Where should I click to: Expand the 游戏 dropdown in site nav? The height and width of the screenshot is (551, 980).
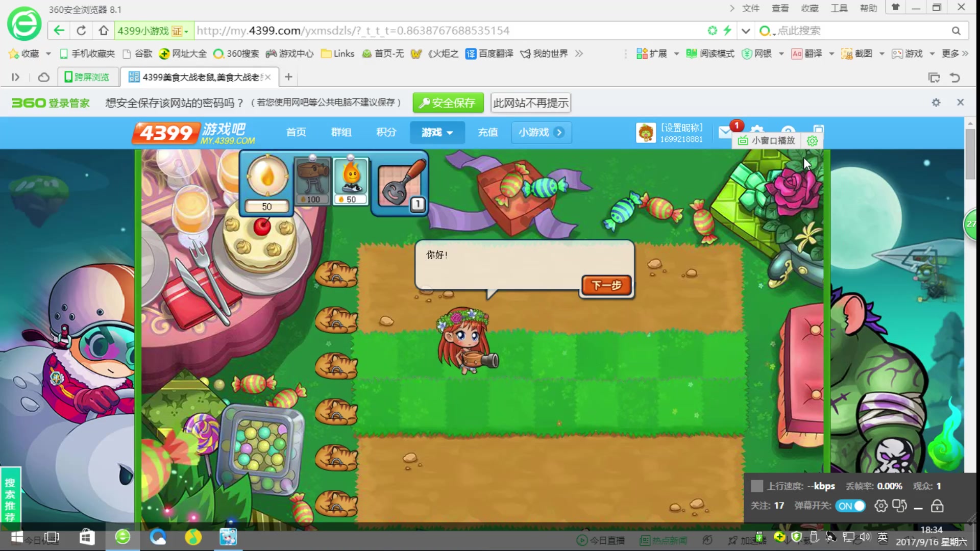[x=437, y=133]
